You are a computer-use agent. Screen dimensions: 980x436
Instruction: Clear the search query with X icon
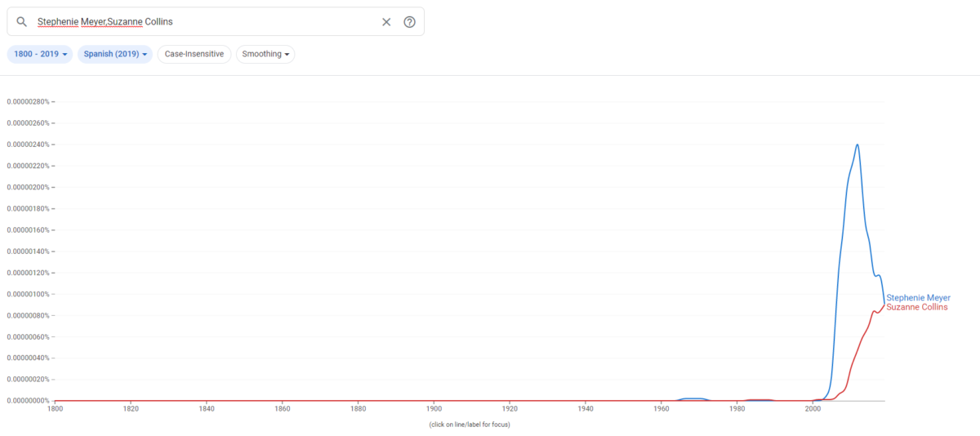click(x=386, y=22)
